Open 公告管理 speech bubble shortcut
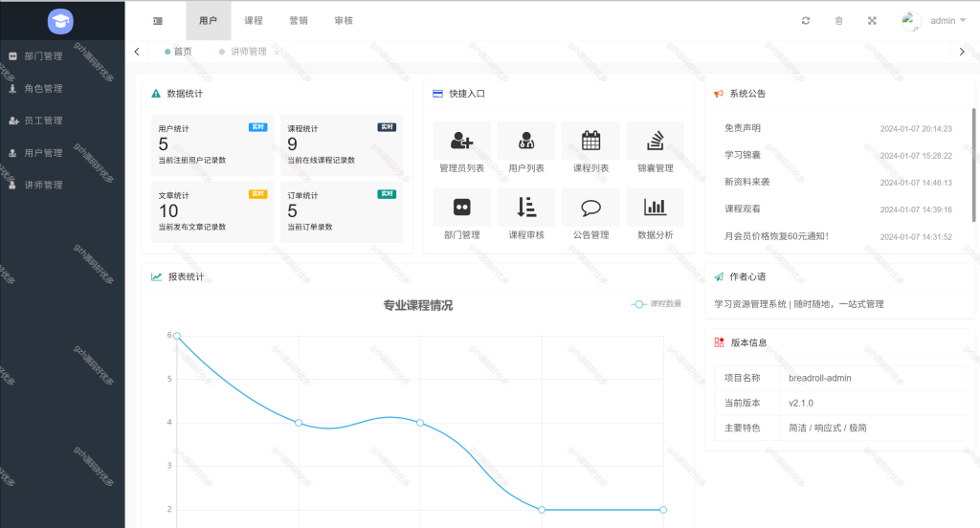 point(590,207)
